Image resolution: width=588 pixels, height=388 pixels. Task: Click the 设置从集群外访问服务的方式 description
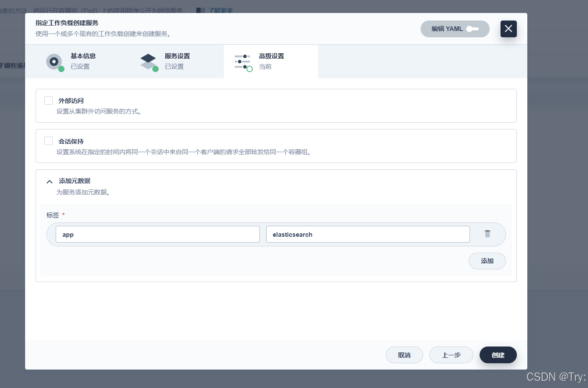coord(99,111)
